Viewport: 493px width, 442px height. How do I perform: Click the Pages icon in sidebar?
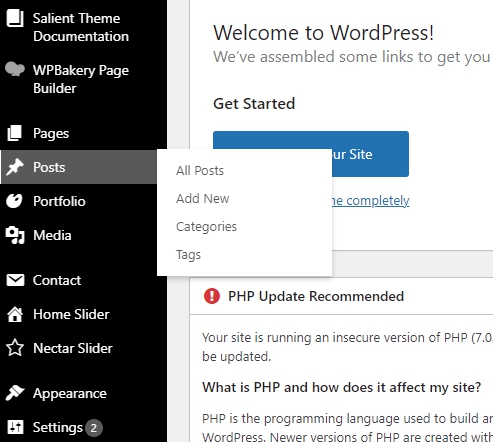point(15,133)
